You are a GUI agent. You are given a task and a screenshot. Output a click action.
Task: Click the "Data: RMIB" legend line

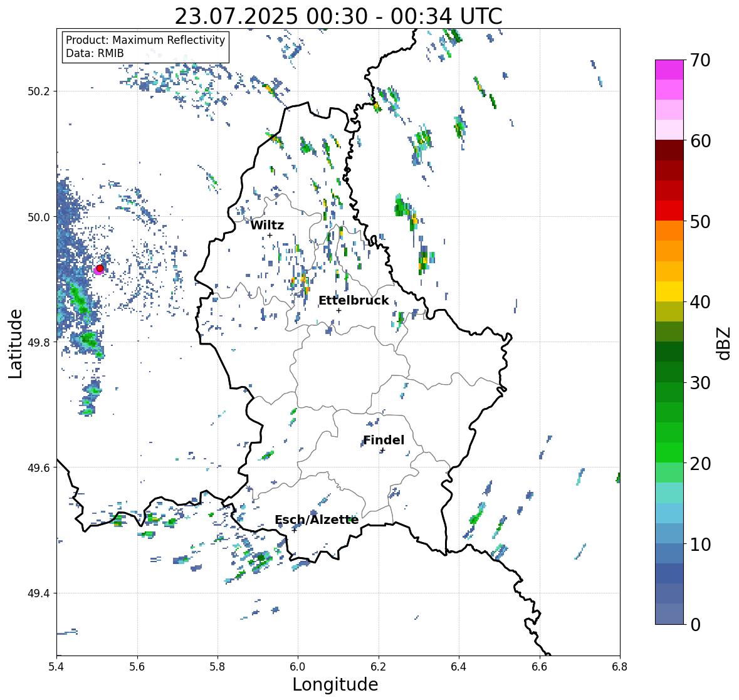click(x=95, y=53)
